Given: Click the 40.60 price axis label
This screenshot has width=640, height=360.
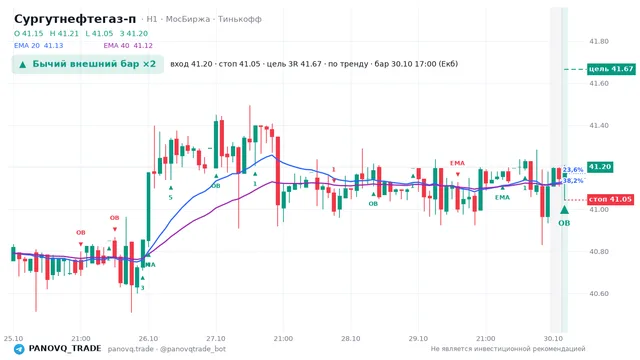Looking at the screenshot, I should click(x=599, y=294).
